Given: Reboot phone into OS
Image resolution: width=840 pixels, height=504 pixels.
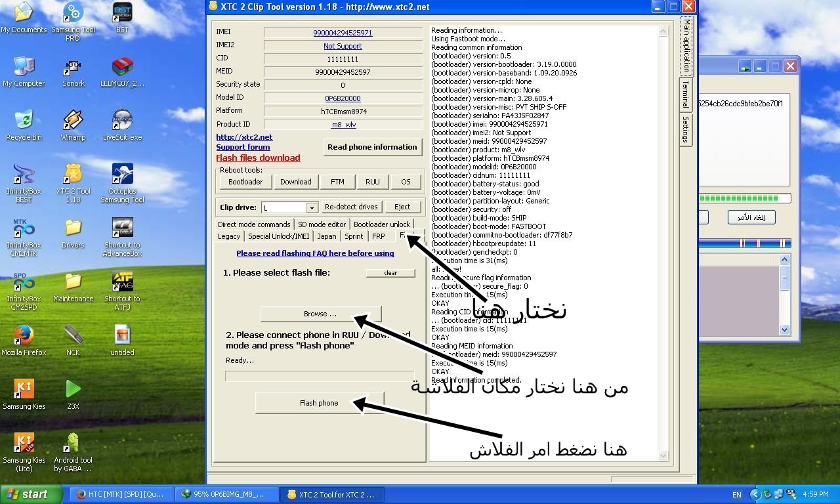Looking at the screenshot, I should 406,182.
